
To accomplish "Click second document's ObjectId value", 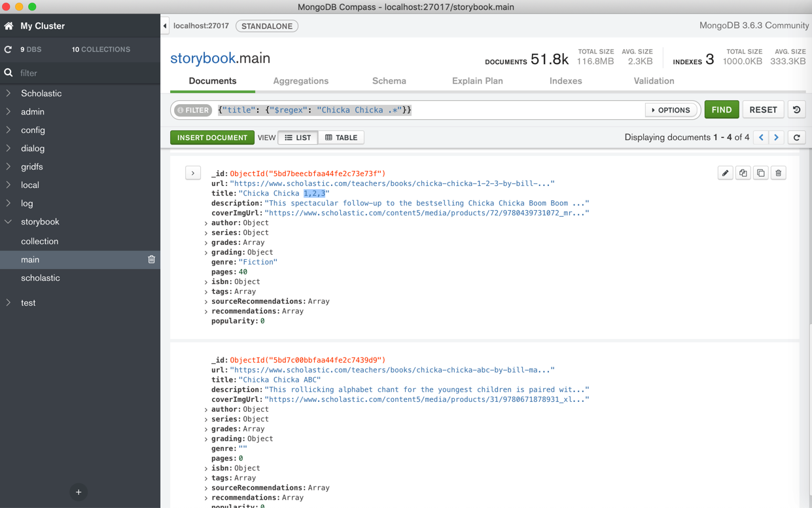I will coord(308,360).
